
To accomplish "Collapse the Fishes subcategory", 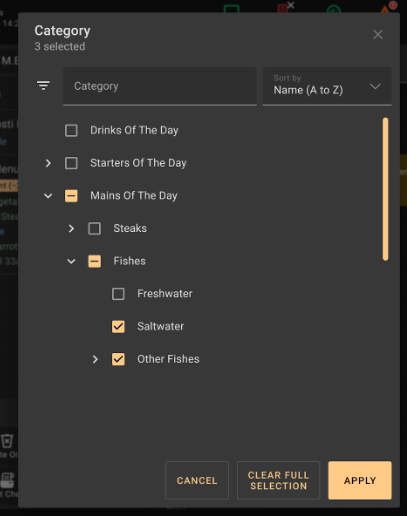I will click(71, 261).
